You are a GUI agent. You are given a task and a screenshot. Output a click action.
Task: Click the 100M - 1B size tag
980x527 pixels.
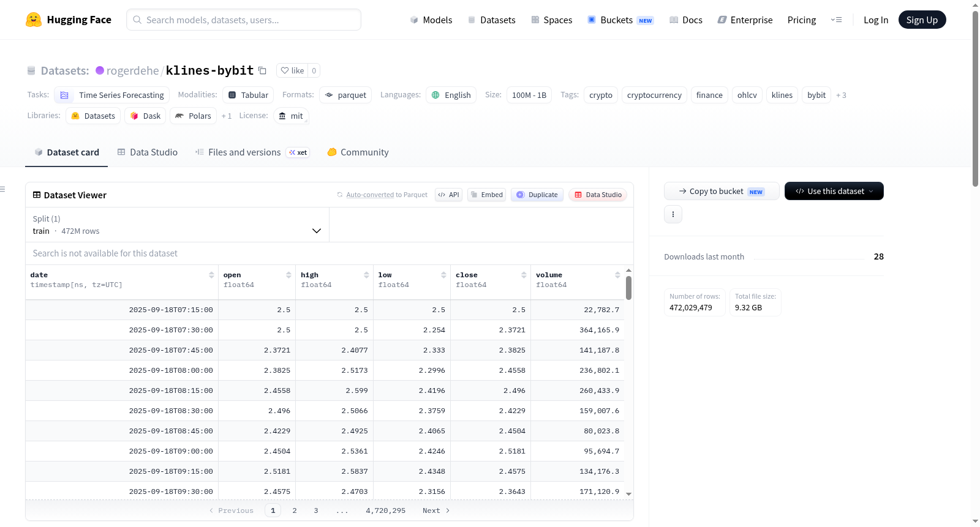pyautogui.click(x=529, y=95)
